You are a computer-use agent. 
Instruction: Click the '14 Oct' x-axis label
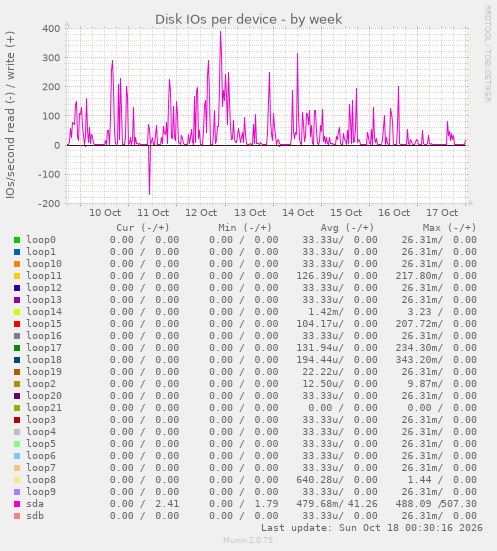[298, 213]
